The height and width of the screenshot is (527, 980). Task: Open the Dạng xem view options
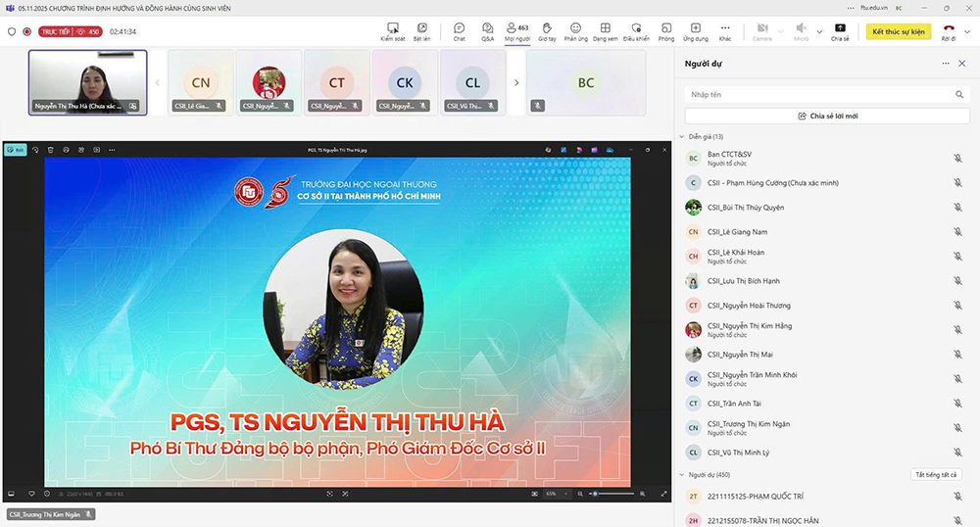[605, 28]
